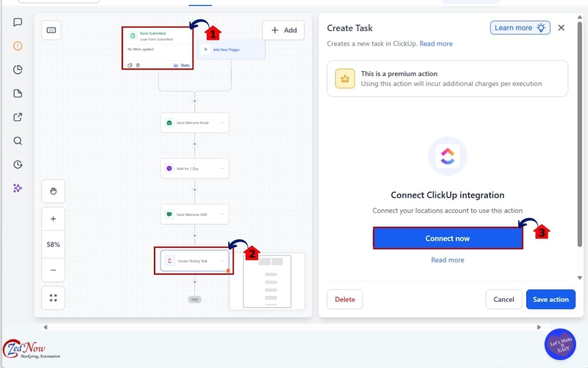
Task: Click the ClickUp logo icon
Action: 447,156
